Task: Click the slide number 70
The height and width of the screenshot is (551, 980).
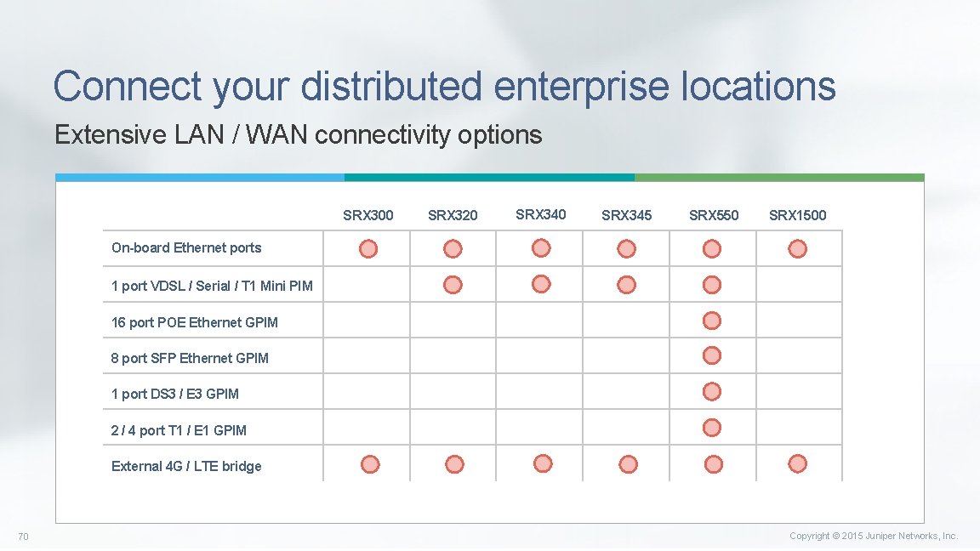Action: coord(23,537)
